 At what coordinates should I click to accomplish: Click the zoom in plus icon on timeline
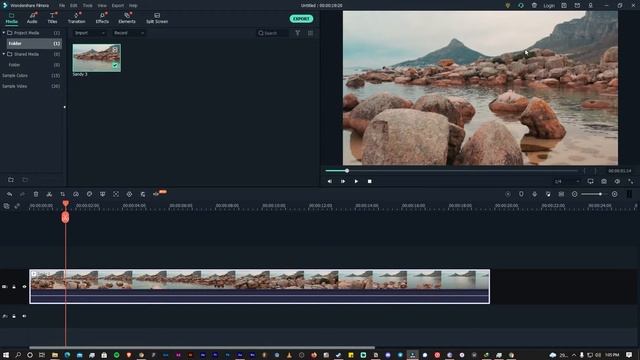[615, 194]
